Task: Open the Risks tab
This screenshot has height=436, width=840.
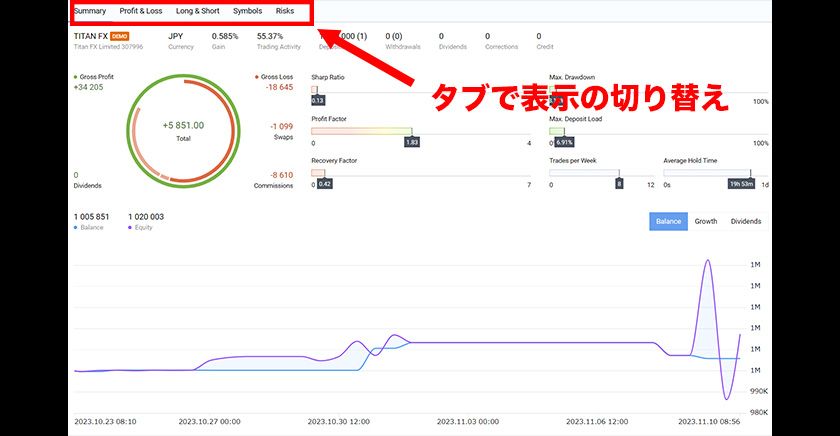Action: pos(285,11)
